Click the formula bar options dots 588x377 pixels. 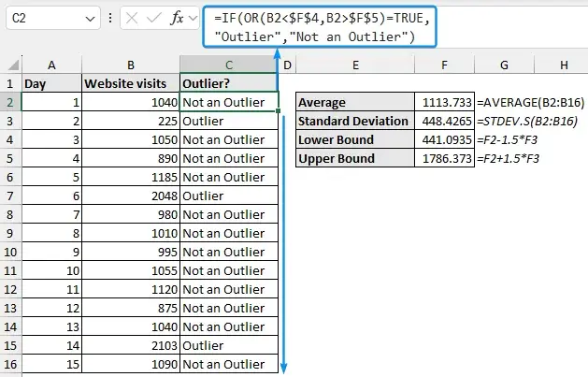tap(110, 18)
